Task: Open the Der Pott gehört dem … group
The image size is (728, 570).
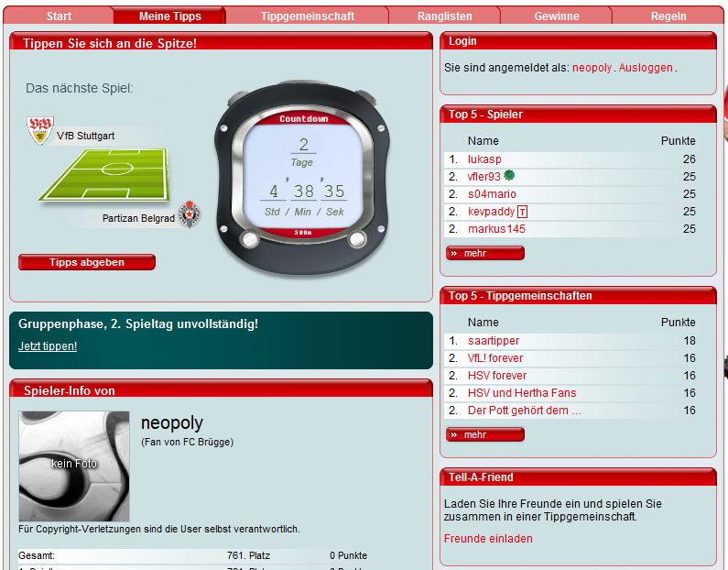Action: pyautogui.click(x=524, y=411)
